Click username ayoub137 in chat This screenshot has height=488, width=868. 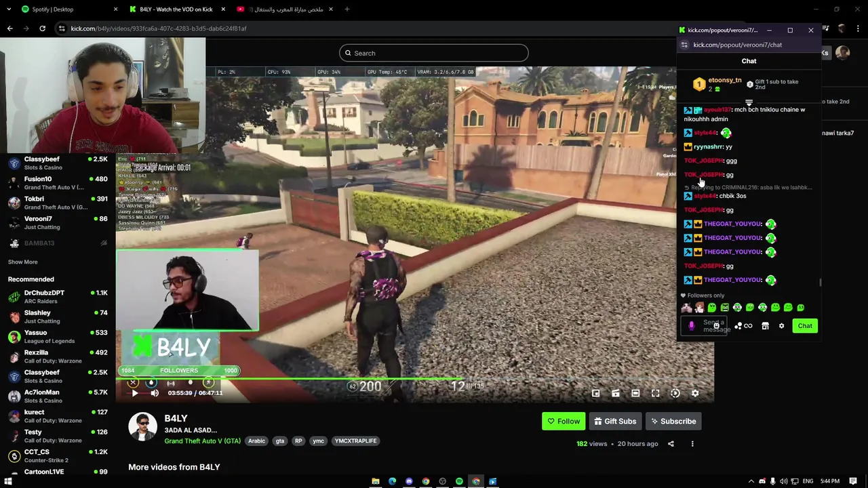pyautogui.click(x=717, y=110)
